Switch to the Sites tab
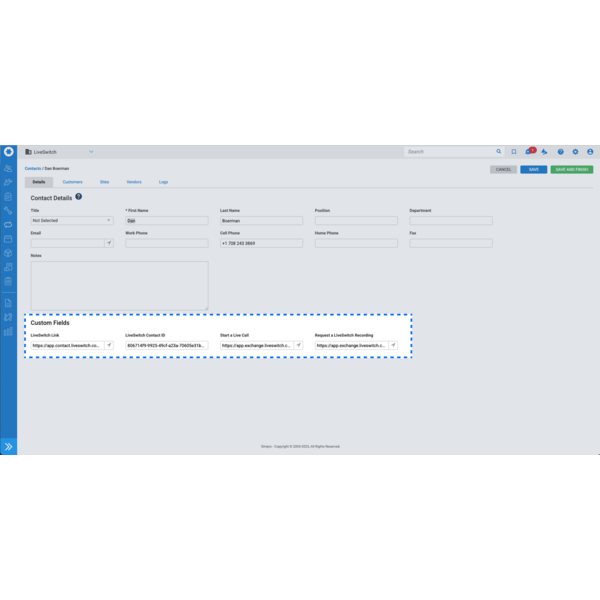The height and width of the screenshot is (600, 600). click(x=104, y=182)
